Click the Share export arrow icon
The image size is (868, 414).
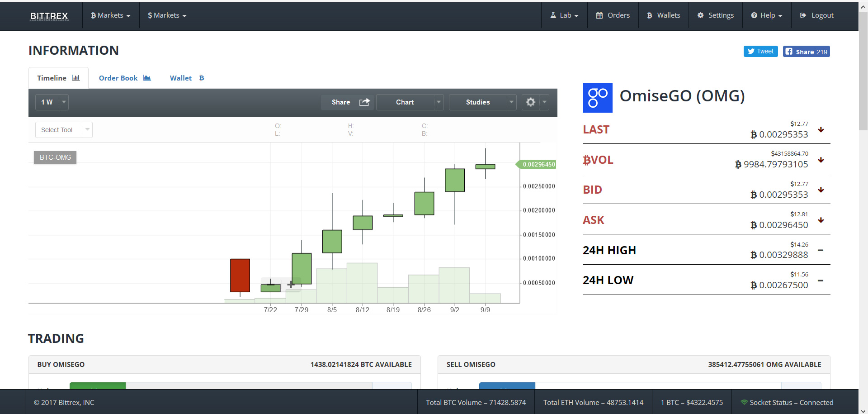pyautogui.click(x=364, y=102)
